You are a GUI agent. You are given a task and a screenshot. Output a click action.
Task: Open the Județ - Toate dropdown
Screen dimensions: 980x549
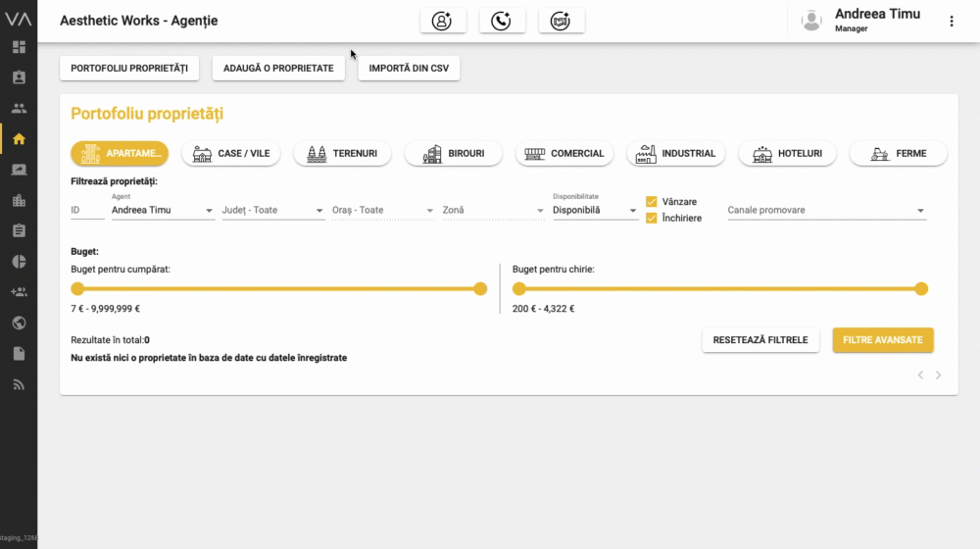click(272, 210)
